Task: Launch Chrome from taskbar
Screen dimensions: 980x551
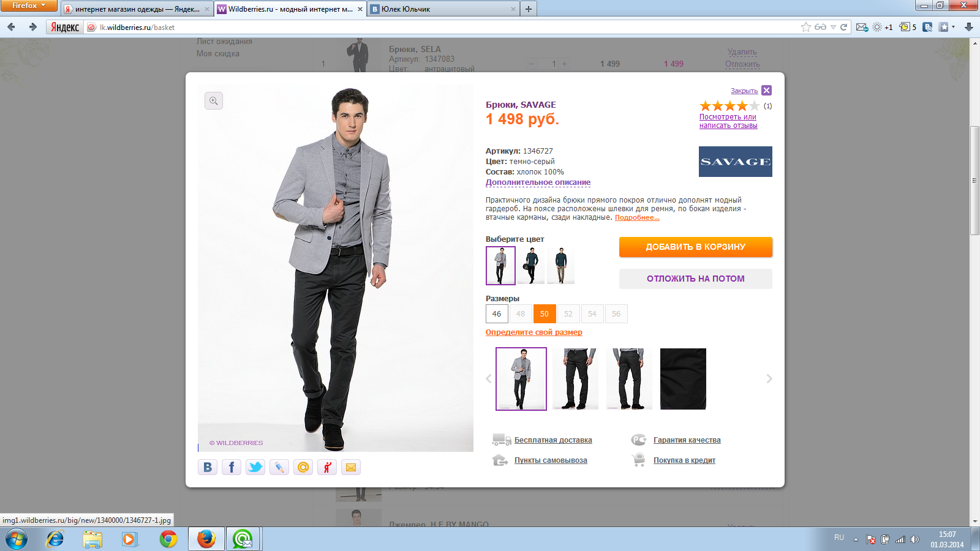Action: pos(168,539)
